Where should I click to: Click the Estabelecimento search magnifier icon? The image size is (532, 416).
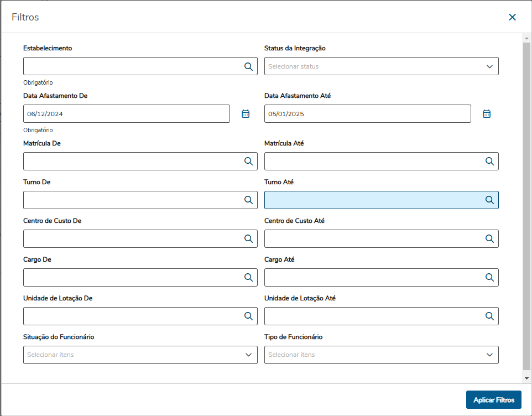[x=248, y=66]
